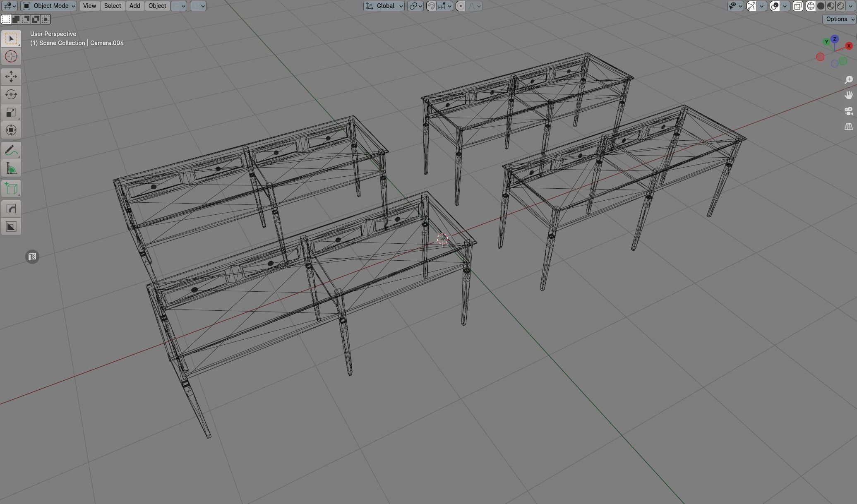
Task: Open the Add menu
Action: [x=135, y=6]
